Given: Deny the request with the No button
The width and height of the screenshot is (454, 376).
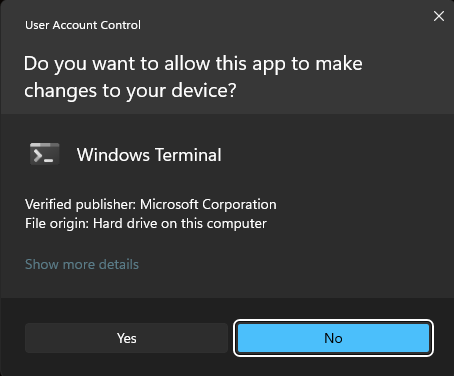Looking at the screenshot, I should coord(333,338).
